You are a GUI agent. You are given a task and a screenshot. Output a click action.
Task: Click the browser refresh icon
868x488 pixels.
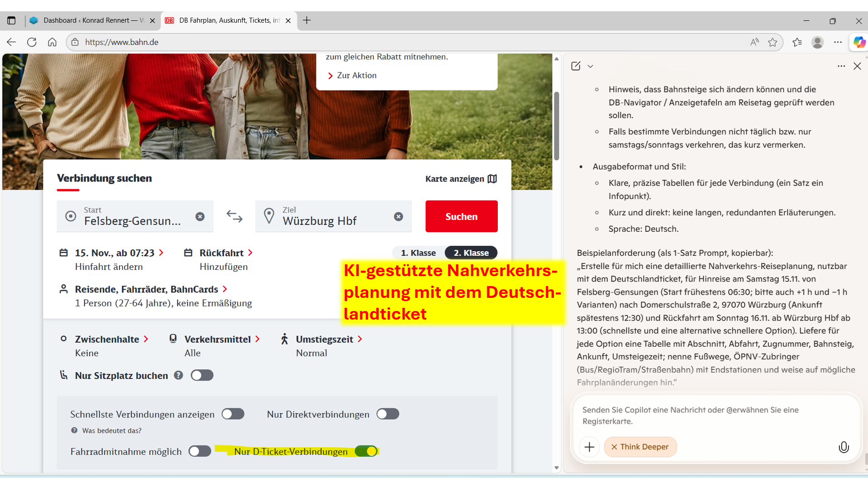point(32,42)
